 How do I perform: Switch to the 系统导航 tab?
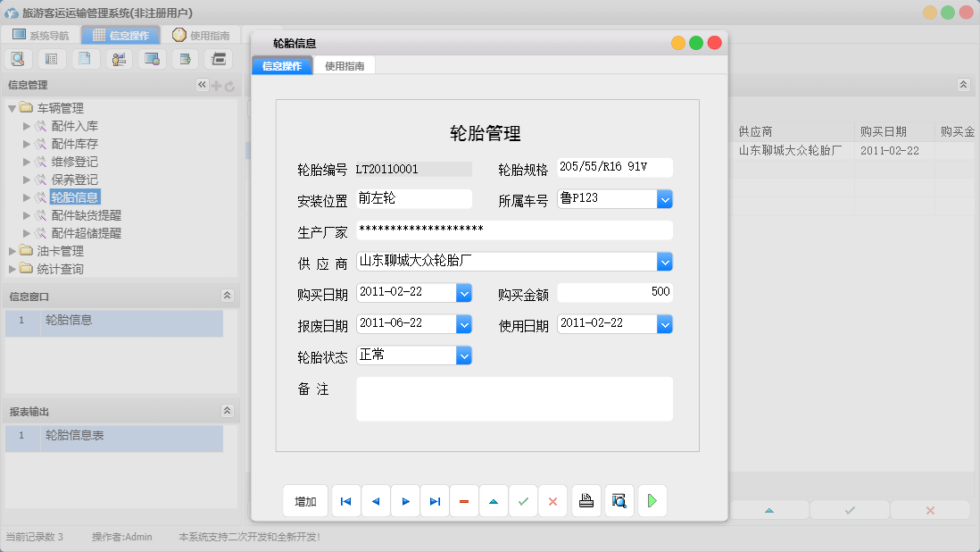pos(46,35)
